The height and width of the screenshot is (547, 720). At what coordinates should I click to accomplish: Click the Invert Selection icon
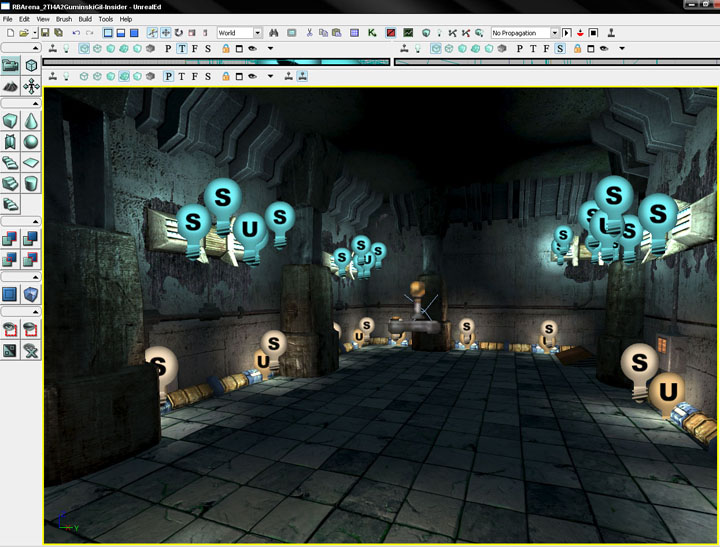click(x=10, y=350)
